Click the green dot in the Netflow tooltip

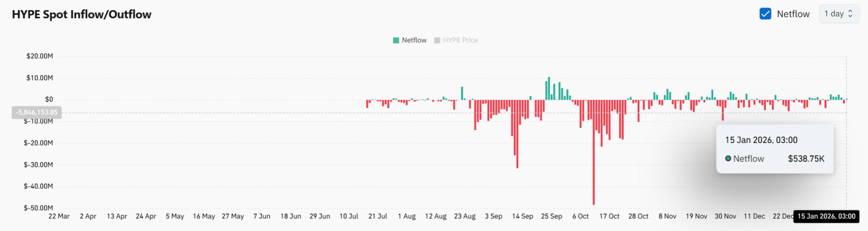728,159
